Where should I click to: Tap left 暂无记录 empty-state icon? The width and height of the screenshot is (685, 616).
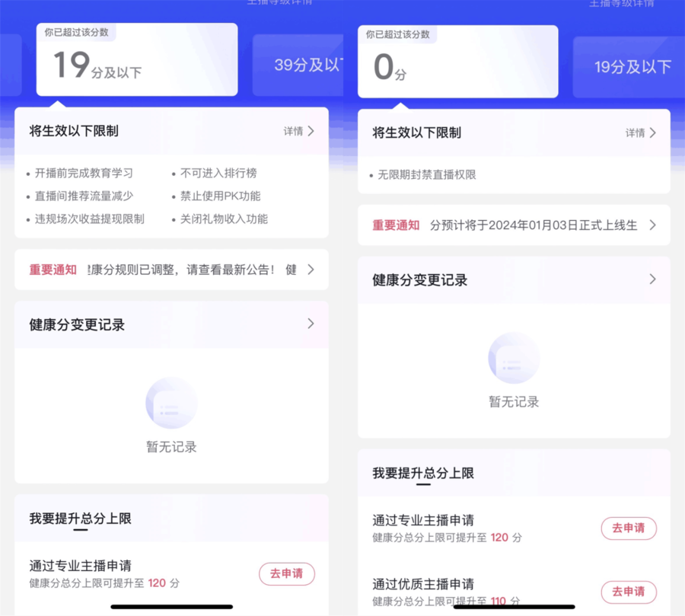click(x=171, y=403)
